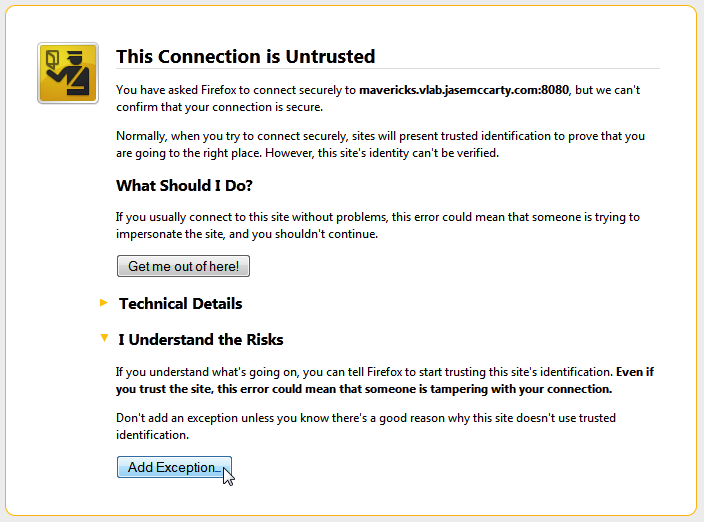Click the yellow untrusted connection officer icon
This screenshot has height=522, width=704.
tap(67, 73)
